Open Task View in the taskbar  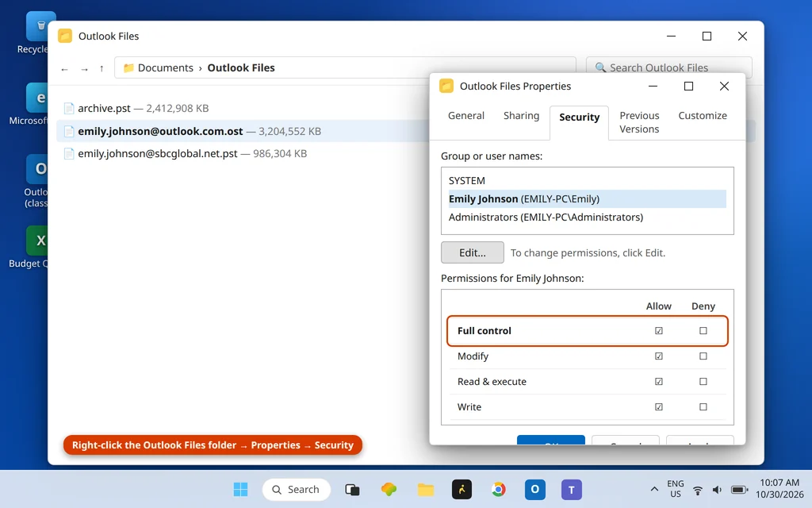point(352,489)
